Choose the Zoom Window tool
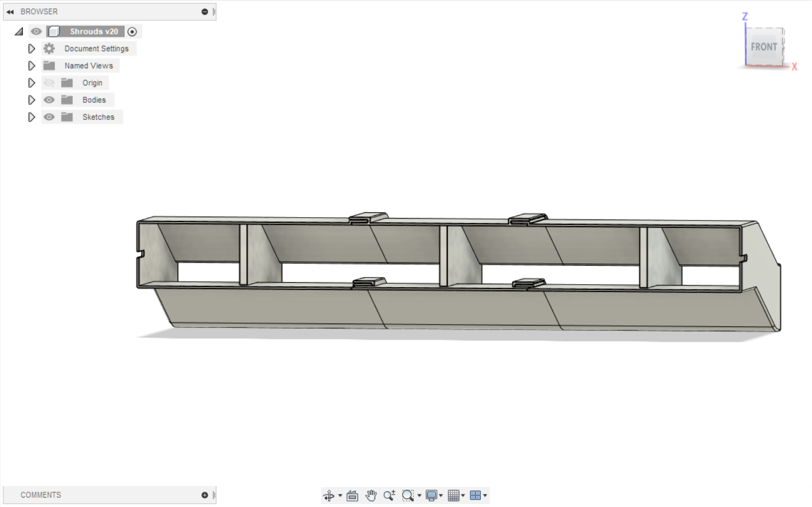 [x=407, y=496]
